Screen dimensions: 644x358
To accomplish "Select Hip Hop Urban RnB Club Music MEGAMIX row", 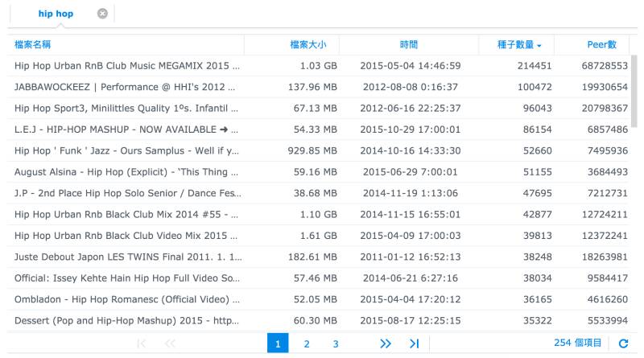I will click(318, 66).
